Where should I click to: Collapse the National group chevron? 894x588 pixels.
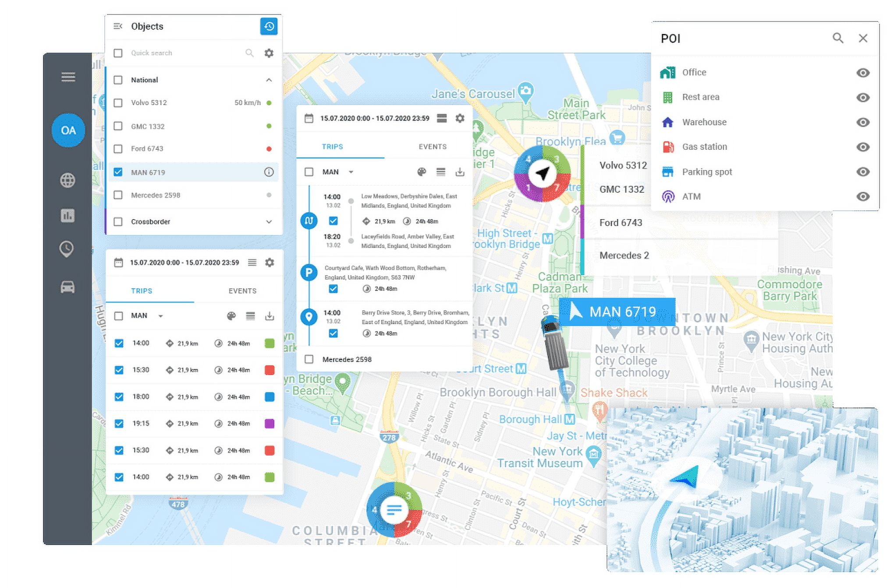(x=269, y=80)
